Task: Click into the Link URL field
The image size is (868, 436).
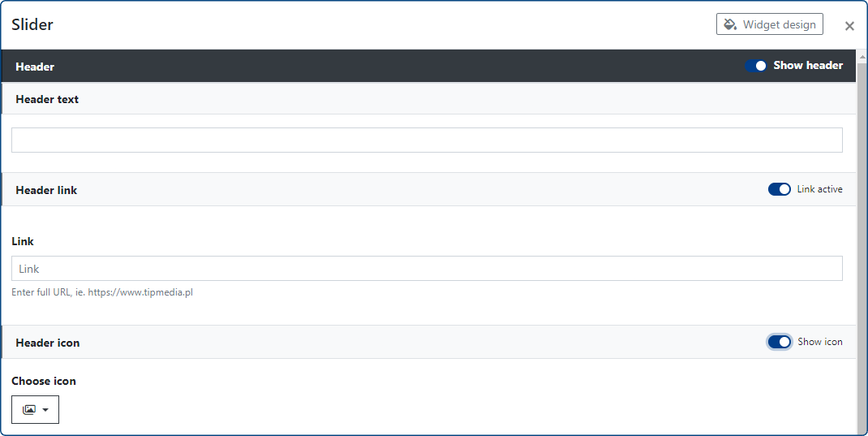Action: click(427, 269)
